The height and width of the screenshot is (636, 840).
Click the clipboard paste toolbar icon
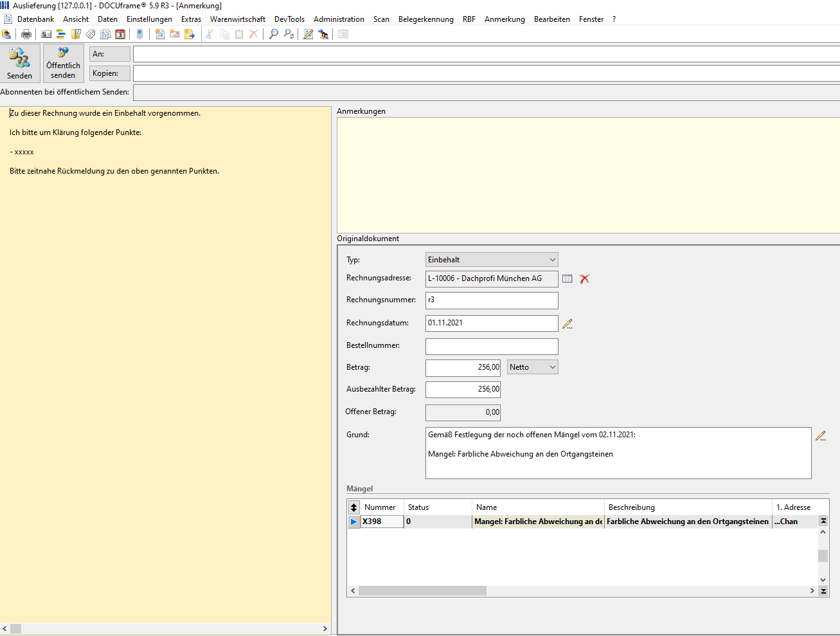click(x=239, y=34)
